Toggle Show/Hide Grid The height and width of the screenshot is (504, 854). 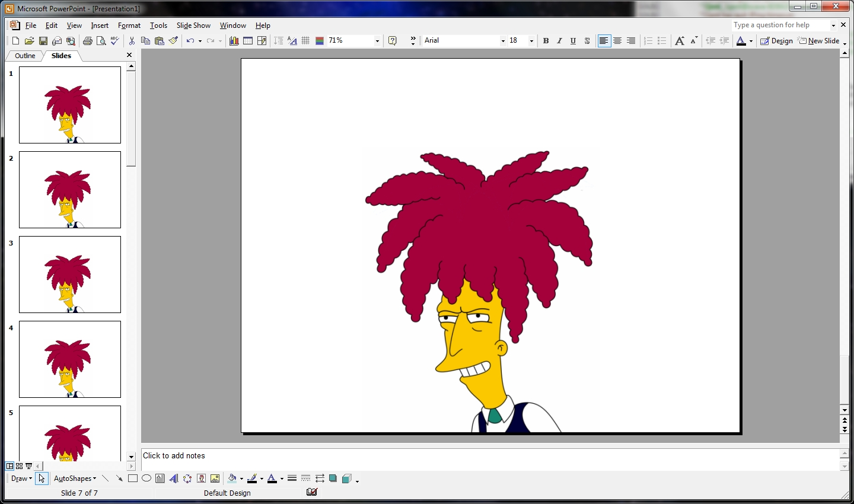pos(305,41)
